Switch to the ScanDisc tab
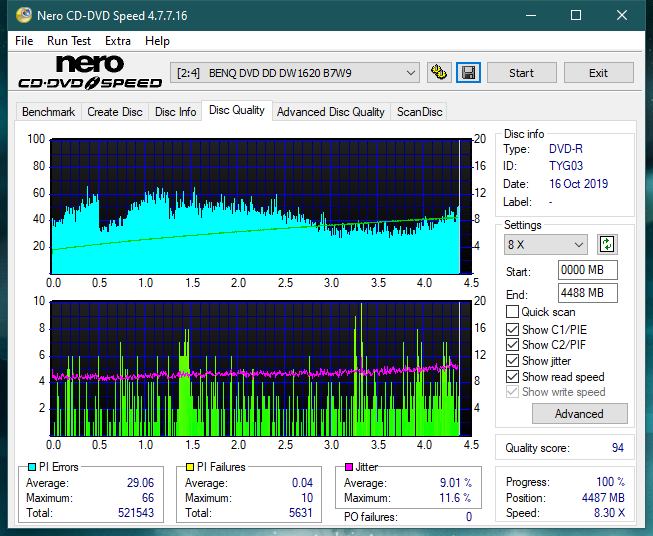Image resolution: width=653 pixels, height=536 pixels. tap(419, 112)
